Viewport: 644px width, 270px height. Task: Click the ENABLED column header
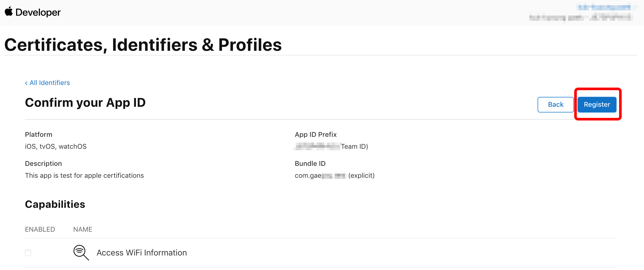point(40,229)
